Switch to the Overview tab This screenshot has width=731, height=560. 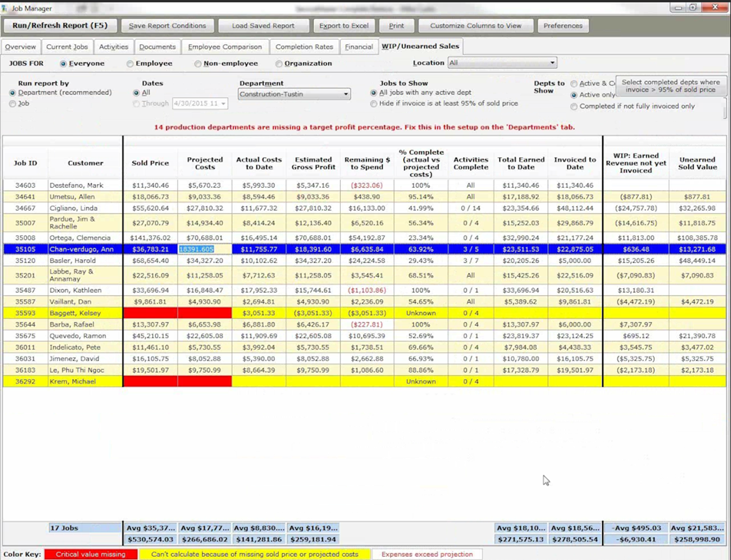pos(21,47)
